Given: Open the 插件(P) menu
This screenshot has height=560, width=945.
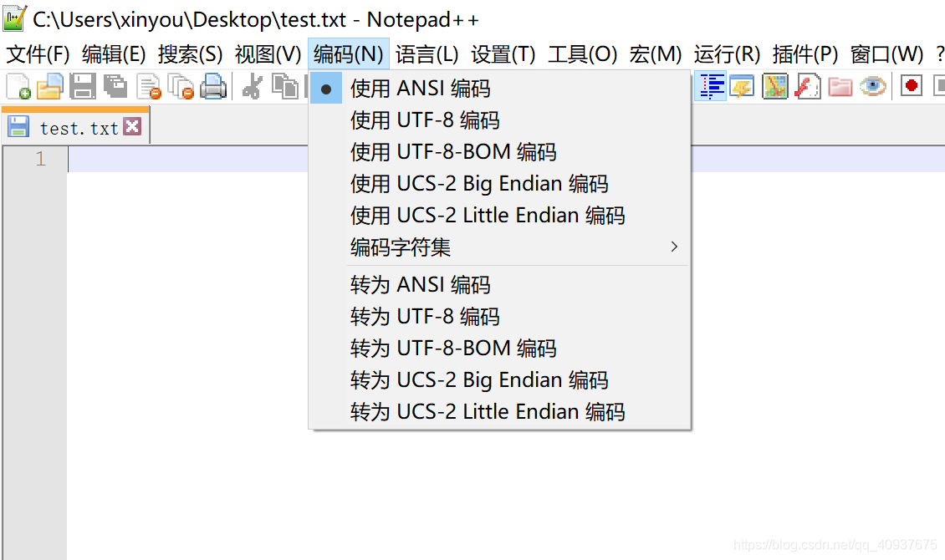Looking at the screenshot, I should [x=805, y=54].
